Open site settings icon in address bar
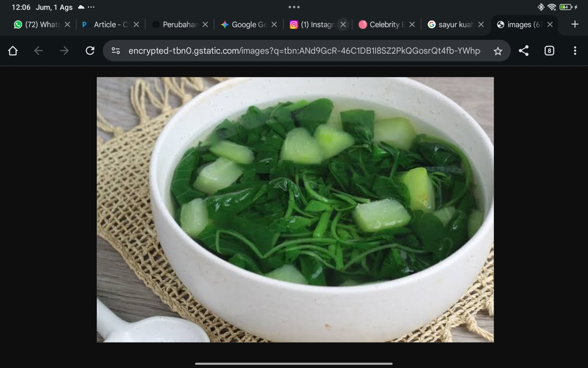588x368 pixels. [x=116, y=51]
